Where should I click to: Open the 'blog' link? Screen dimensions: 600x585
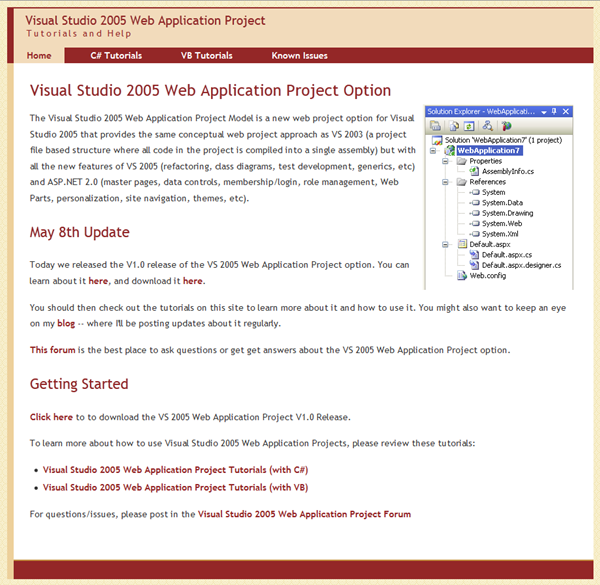tap(66, 324)
